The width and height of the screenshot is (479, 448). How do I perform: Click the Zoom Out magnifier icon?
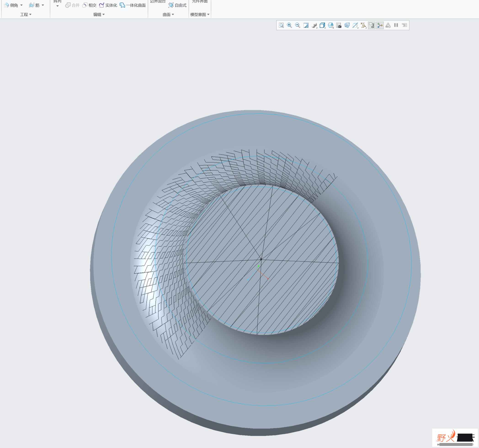coord(298,25)
